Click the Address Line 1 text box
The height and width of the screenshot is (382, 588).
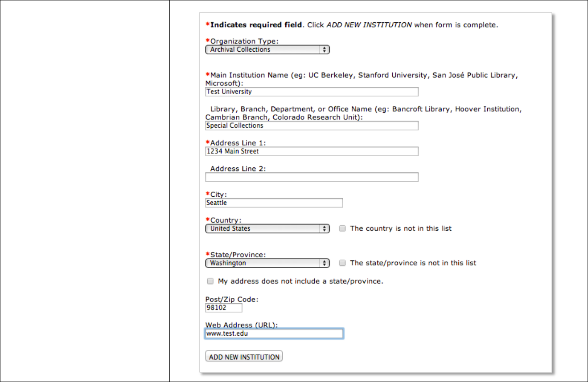312,151
